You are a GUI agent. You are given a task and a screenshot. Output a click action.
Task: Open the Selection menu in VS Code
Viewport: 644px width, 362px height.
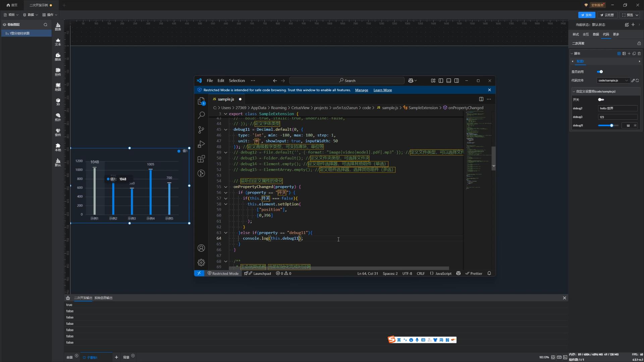236,80
